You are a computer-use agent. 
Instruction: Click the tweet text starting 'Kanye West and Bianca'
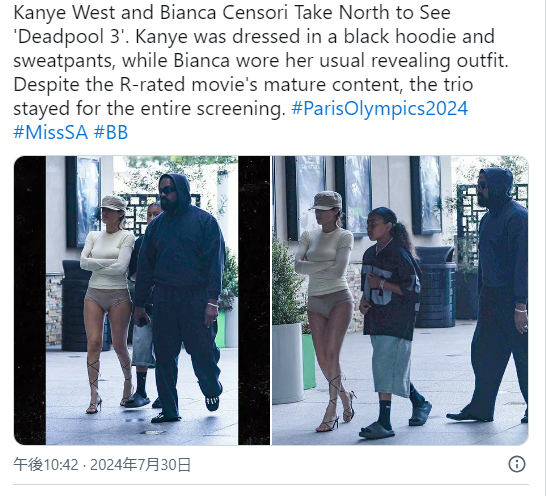point(261,72)
